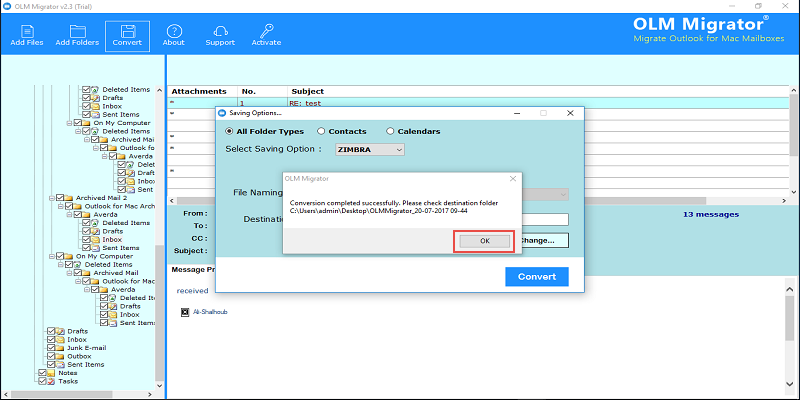Viewport: 800px width, 400px height.
Task: Close the Saving Options window
Action: [570, 113]
